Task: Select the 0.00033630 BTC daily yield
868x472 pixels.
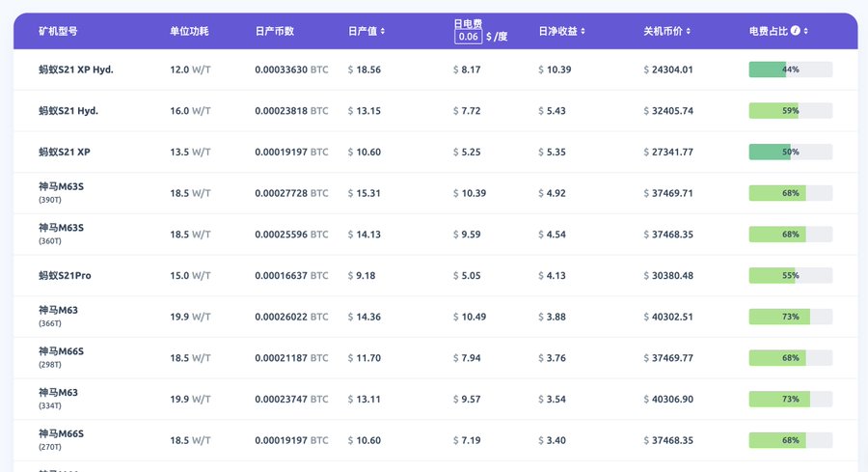Action: coord(291,69)
